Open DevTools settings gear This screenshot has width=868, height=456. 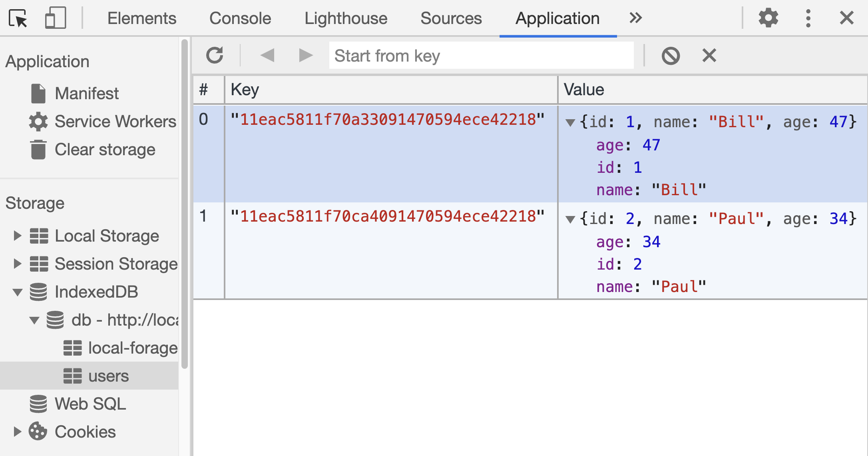coord(768,18)
